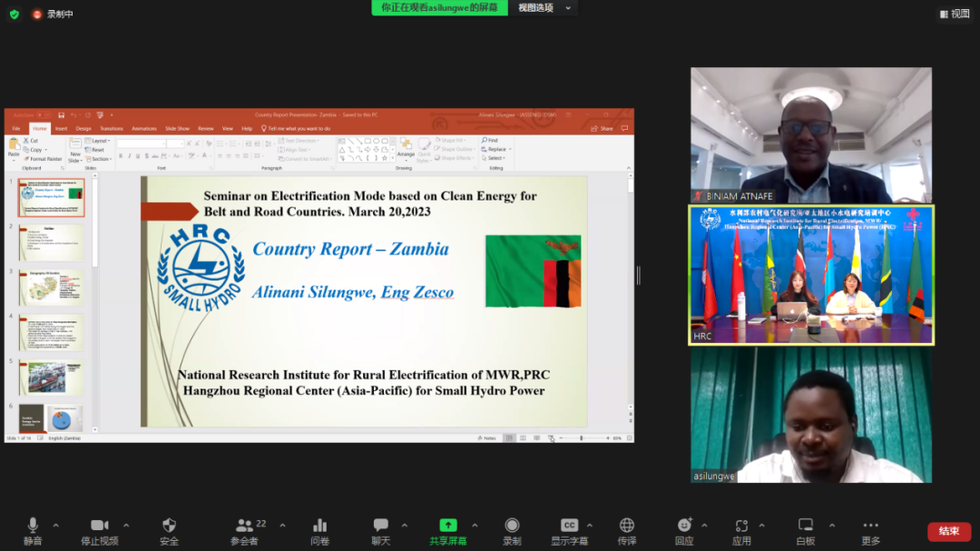Open the 聊天 chat panel

(x=380, y=530)
